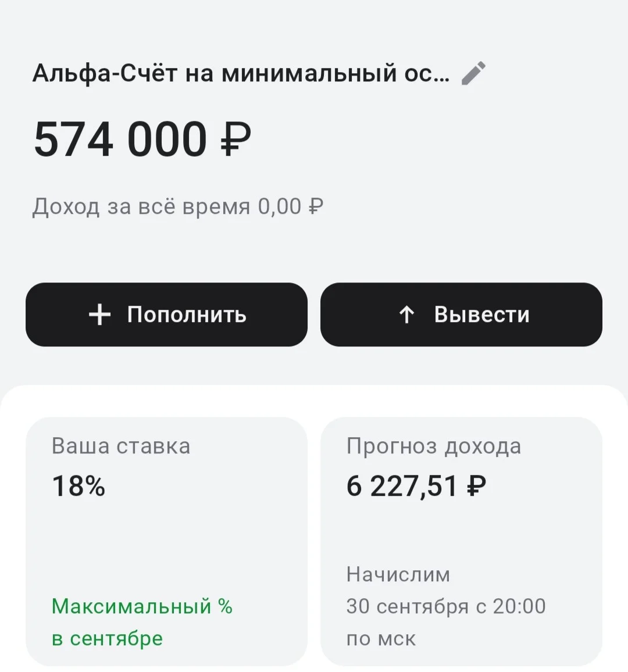The width and height of the screenshot is (628, 672).
Task: Select the 18% rate value
Action: click(78, 486)
